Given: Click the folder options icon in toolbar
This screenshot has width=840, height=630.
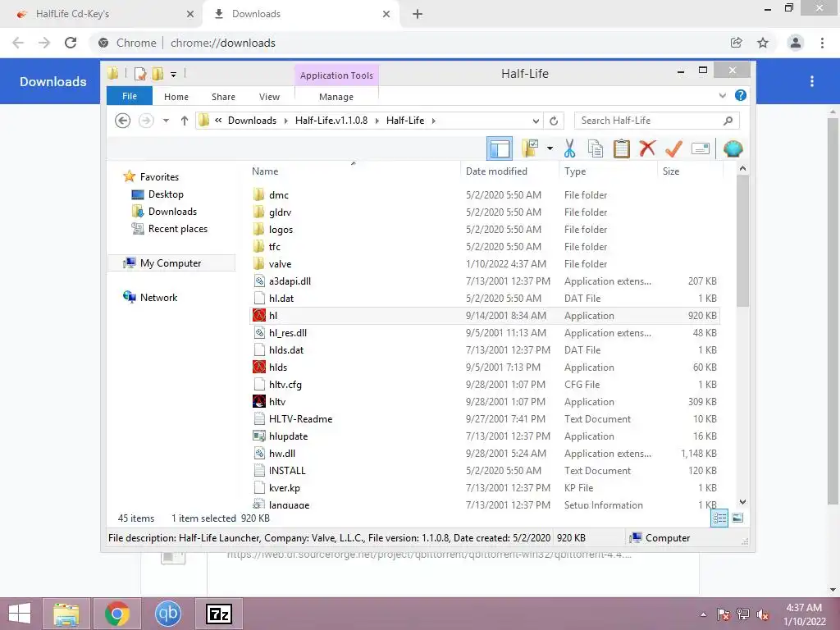Looking at the screenshot, I should 530,148.
